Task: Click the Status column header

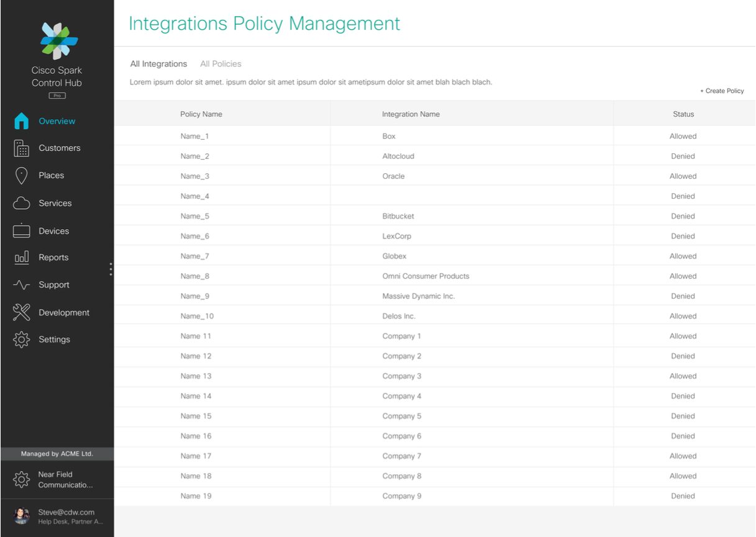Action: coord(683,114)
